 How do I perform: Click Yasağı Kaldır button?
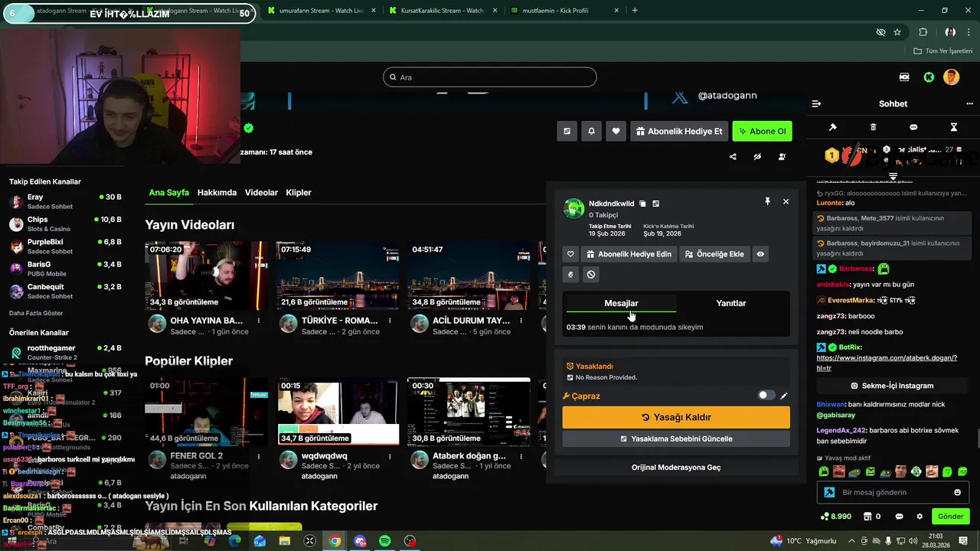(676, 417)
